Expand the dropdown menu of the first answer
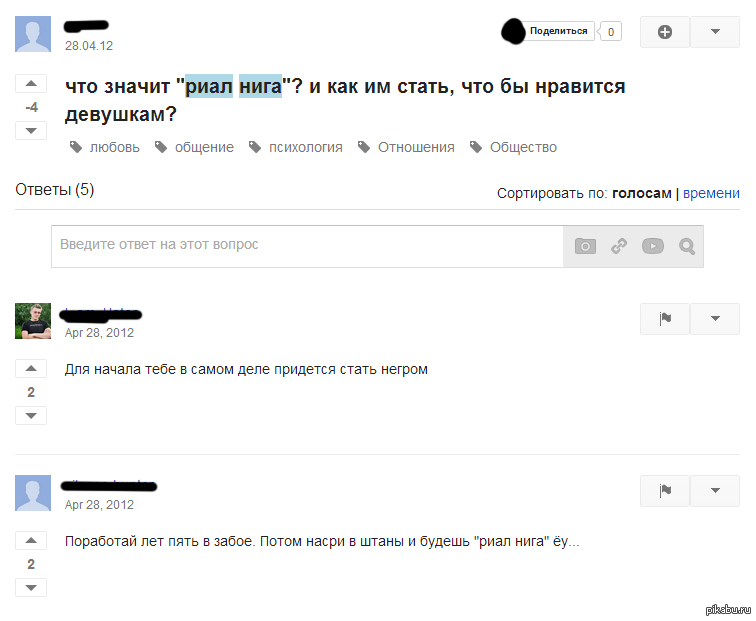 coord(715,319)
